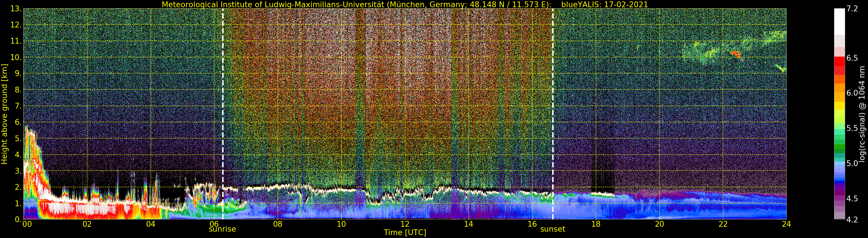Select the red band on the colorbar

(x=839, y=62)
